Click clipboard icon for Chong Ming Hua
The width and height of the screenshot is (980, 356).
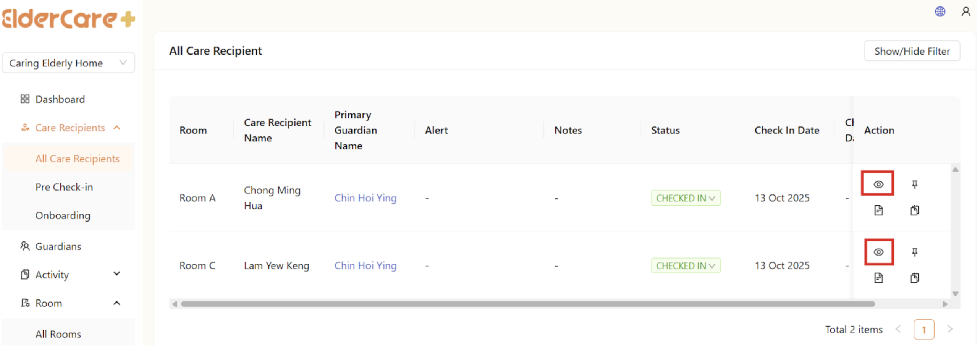click(914, 210)
